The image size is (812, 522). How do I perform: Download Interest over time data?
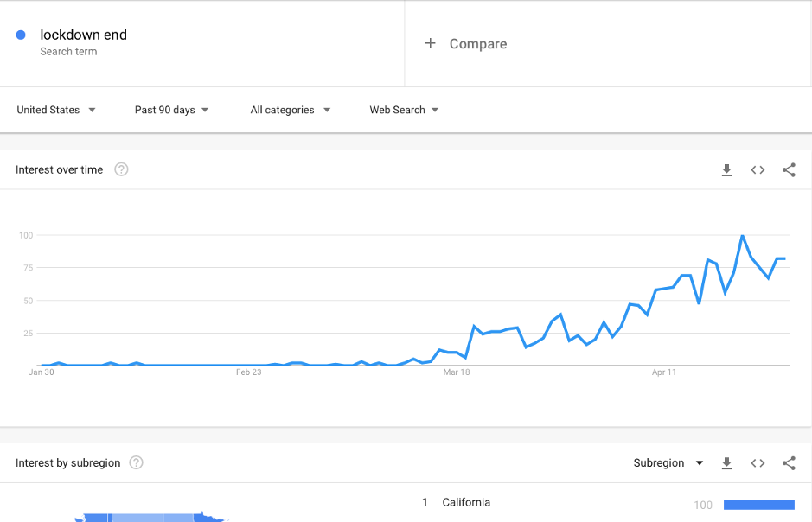point(726,170)
